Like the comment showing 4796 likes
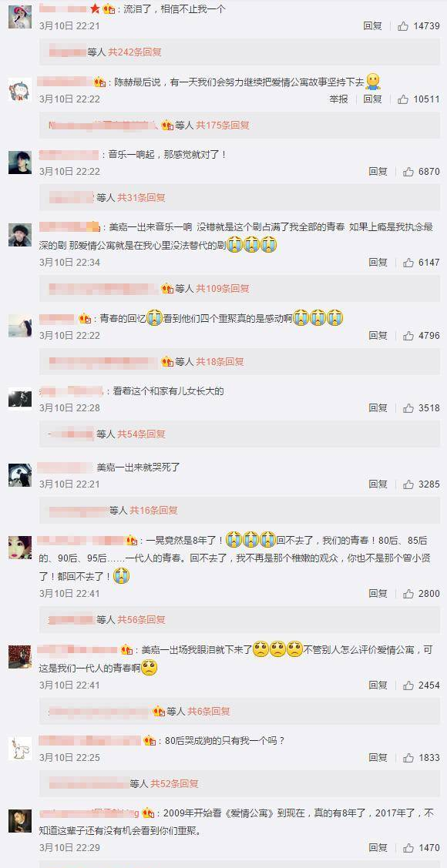 (408, 336)
